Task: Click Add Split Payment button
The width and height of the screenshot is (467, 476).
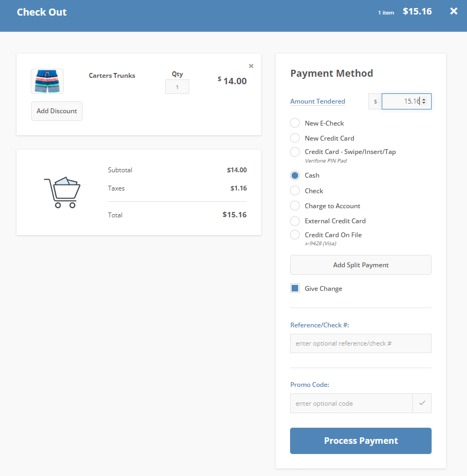Action: coord(360,265)
